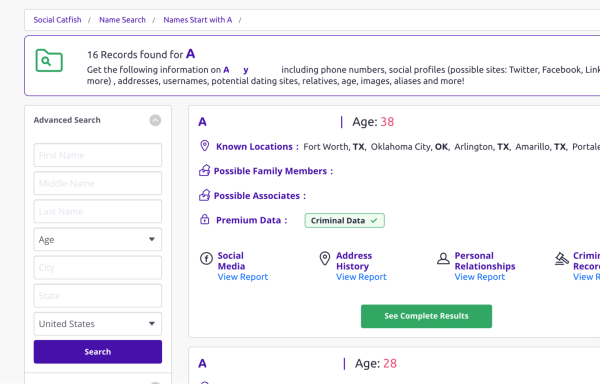Click the Premium Data label
This screenshot has width=600, height=384.
[x=251, y=220]
